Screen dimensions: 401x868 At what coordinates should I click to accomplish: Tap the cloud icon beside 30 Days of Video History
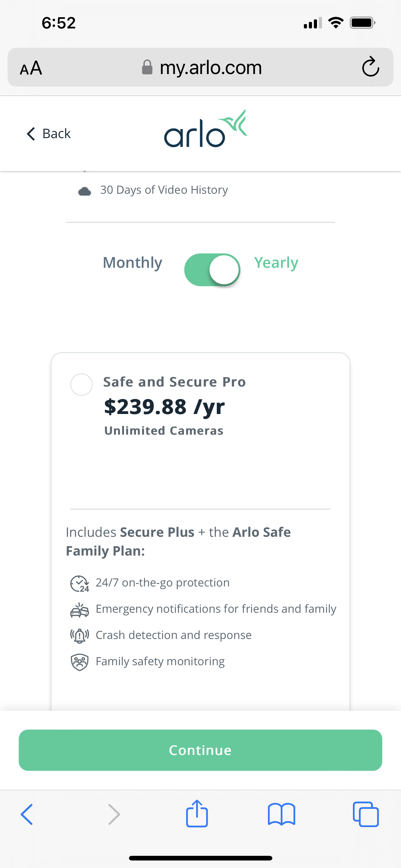pyautogui.click(x=85, y=191)
